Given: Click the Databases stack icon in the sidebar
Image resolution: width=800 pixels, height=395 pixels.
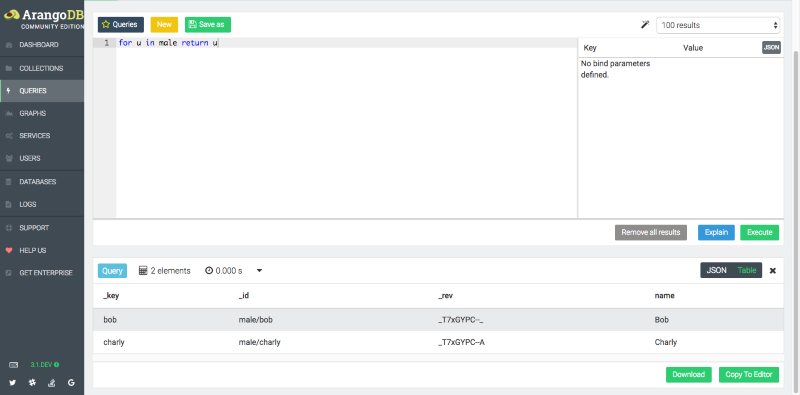Looking at the screenshot, I should (x=9, y=182).
